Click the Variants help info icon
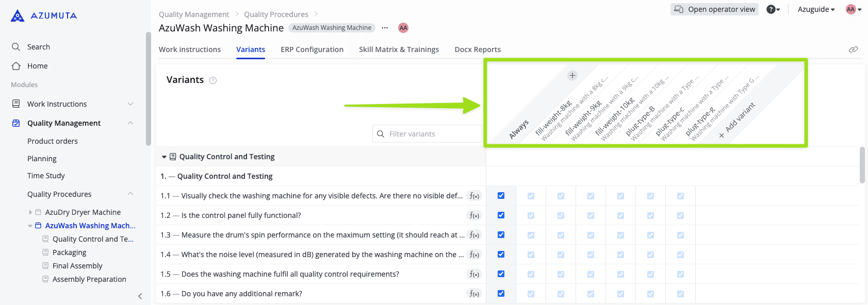Image resolution: width=868 pixels, height=305 pixels. (x=213, y=80)
